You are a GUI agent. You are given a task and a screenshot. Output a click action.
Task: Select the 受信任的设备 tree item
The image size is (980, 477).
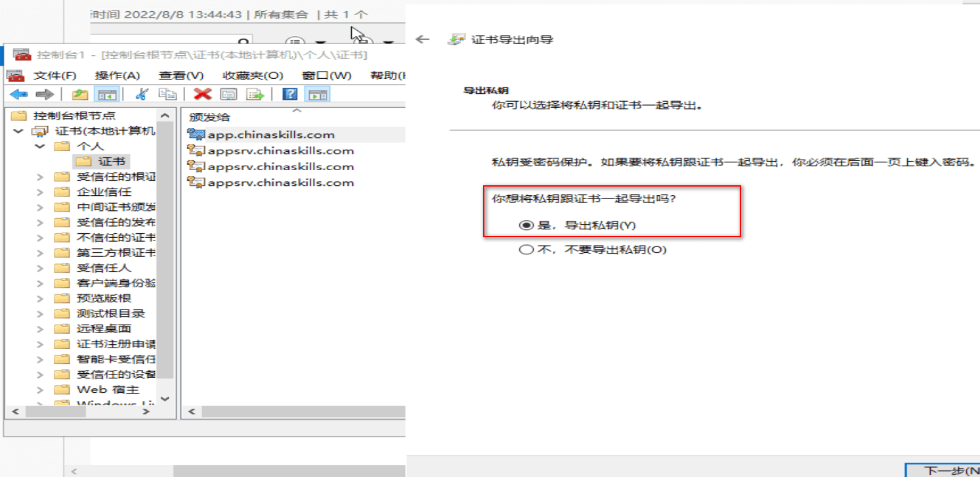click(116, 375)
